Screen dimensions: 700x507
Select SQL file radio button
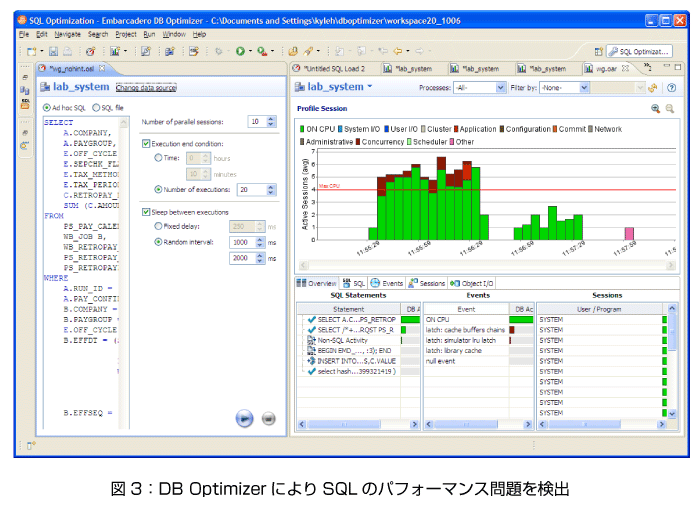96,108
